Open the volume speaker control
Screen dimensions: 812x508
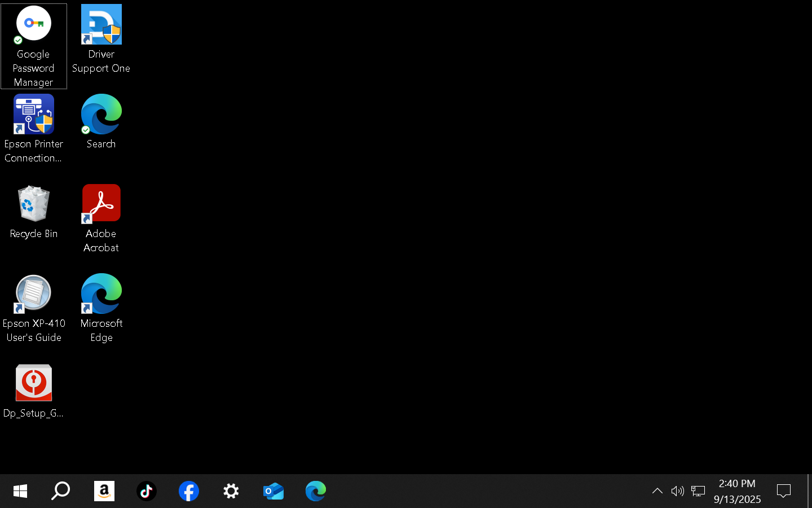678,491
